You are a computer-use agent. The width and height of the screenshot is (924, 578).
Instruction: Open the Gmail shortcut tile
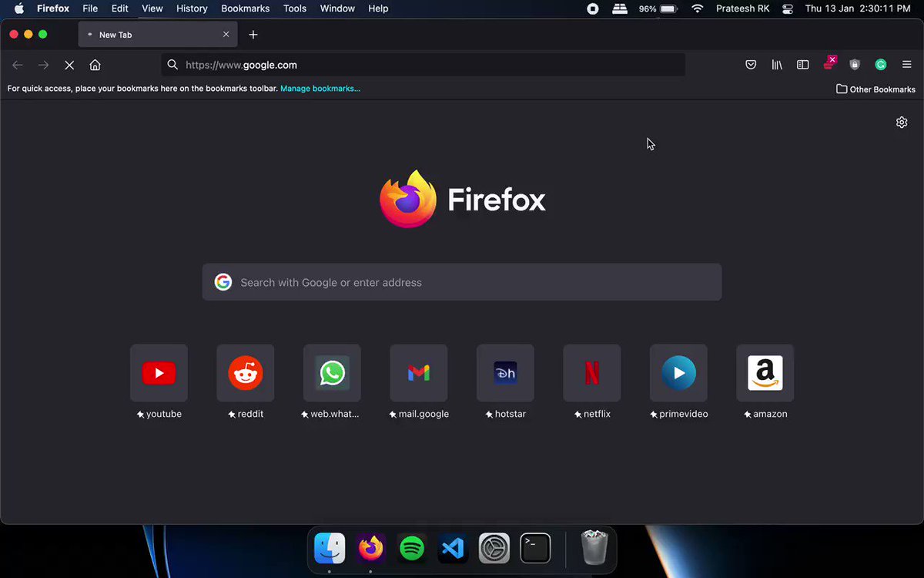tap(419, 373)
